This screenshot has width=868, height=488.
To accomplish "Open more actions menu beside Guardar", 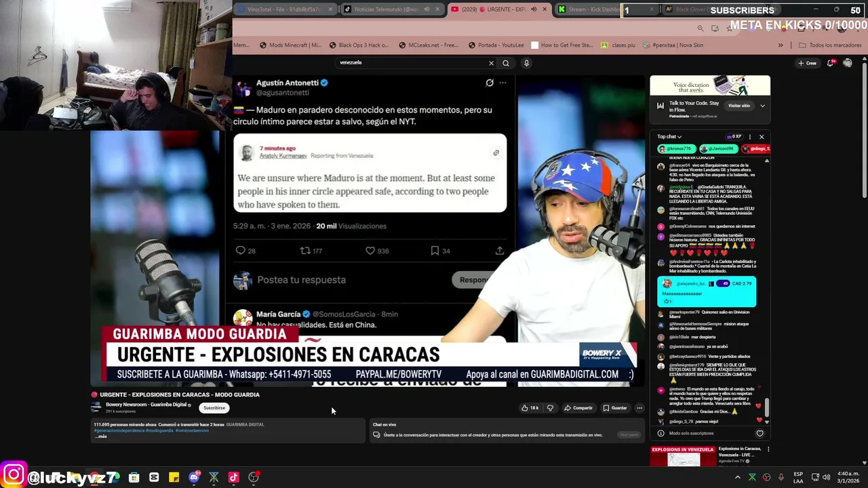I will (x=639, y=408).
